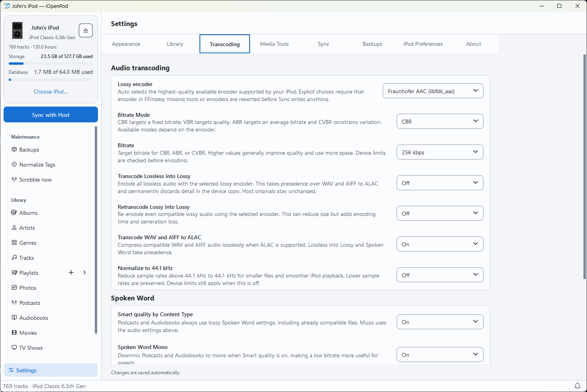Click the eject iPod icon button
The height and width of the screenshot is (392, 587).
tap(86, 30)
